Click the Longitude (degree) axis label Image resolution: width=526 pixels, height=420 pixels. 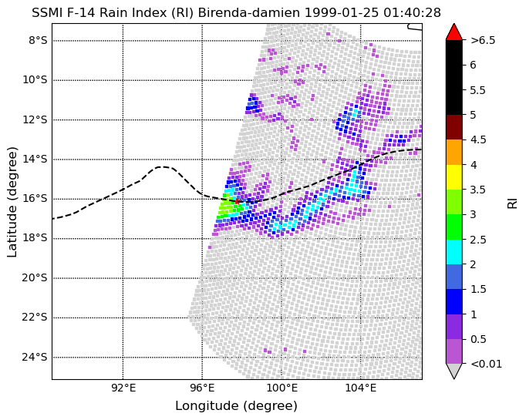click(x=236, y=406)
